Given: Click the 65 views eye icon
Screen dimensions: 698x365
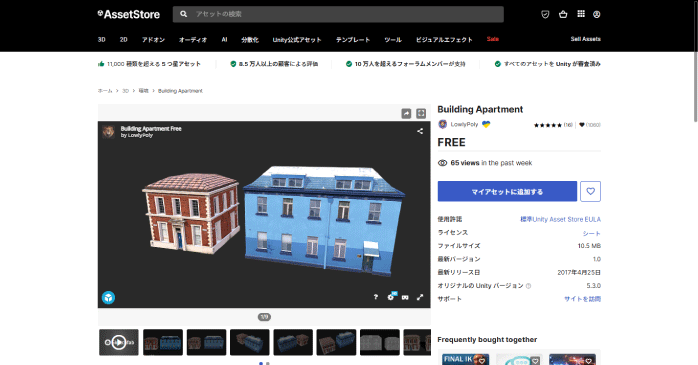Looking at the screenshot, I should click(x=442, y=163).
